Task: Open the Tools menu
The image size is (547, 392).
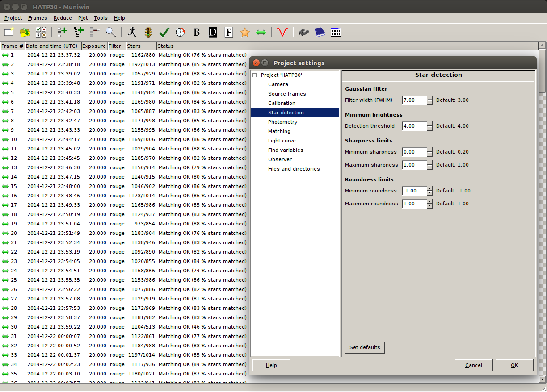Action: [101, 18]
